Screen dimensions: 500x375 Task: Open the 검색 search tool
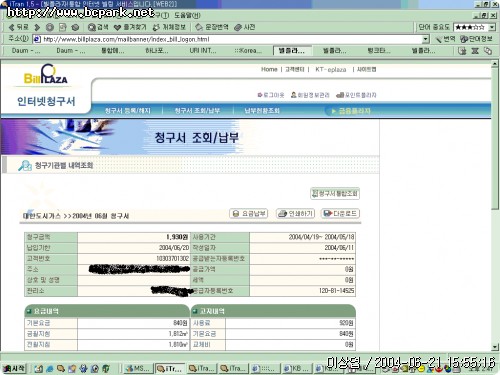[x=98, y=27]
